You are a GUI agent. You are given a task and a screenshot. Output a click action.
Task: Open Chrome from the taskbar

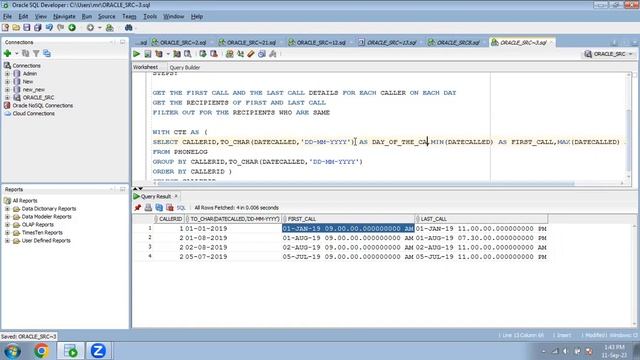(41, 351)
